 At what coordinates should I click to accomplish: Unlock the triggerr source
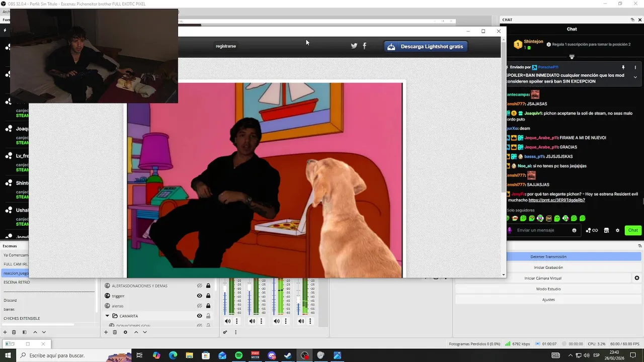[x=208, y=296]
